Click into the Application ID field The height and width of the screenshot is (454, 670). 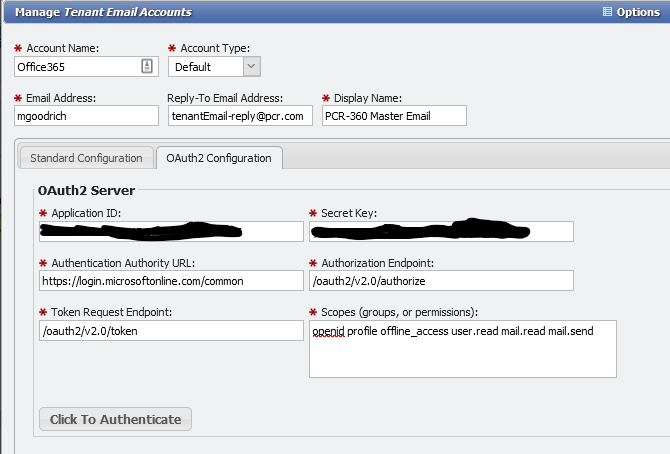pyautogui.click(x=170, y=231)
